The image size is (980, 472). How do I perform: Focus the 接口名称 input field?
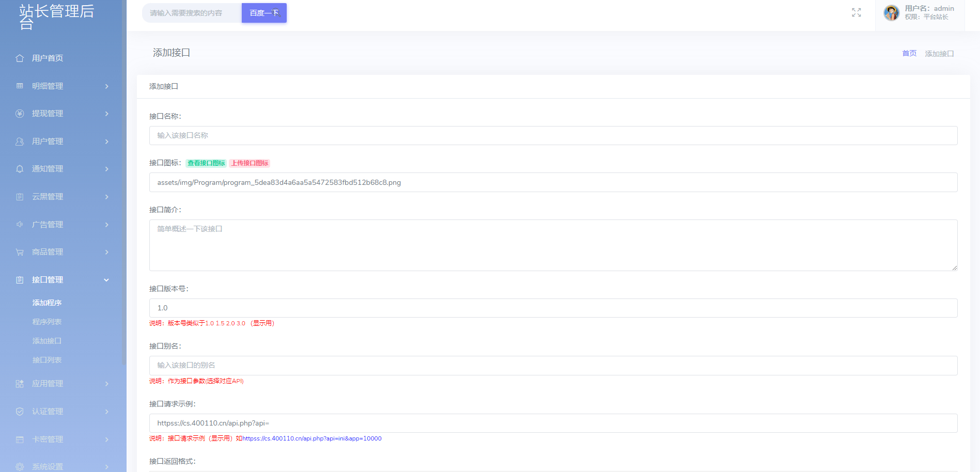click(553, 135)
